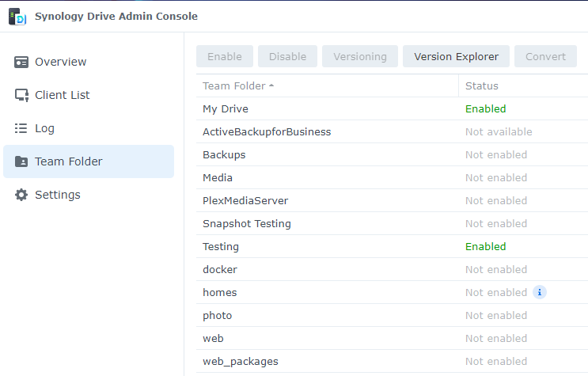Select the docker folder row

pos(392,269)
